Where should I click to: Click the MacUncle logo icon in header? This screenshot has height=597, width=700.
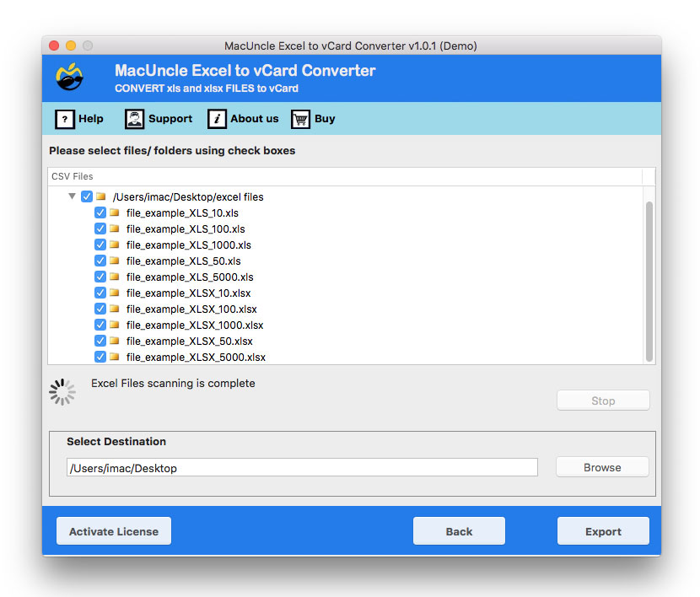coord(70,77)
